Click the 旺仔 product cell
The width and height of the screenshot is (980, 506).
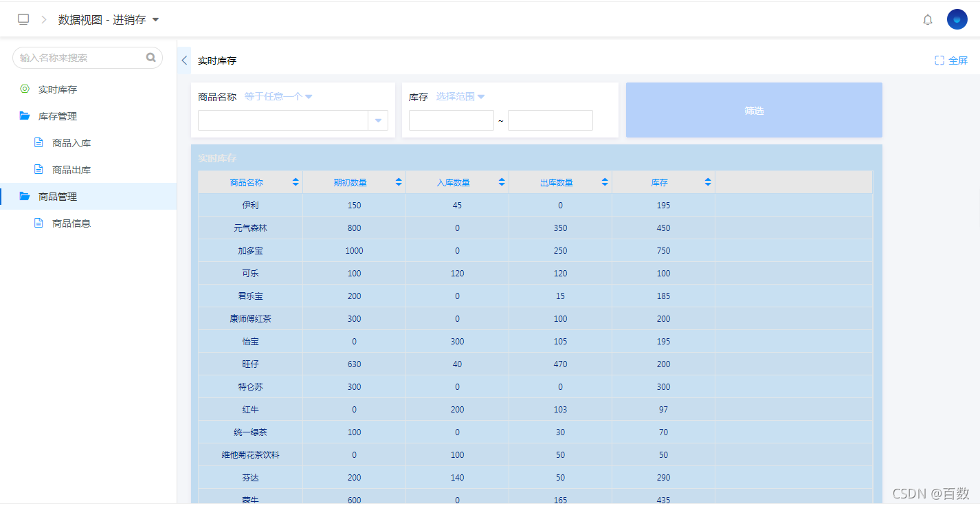pyautogui.click(x=250, y=364)
